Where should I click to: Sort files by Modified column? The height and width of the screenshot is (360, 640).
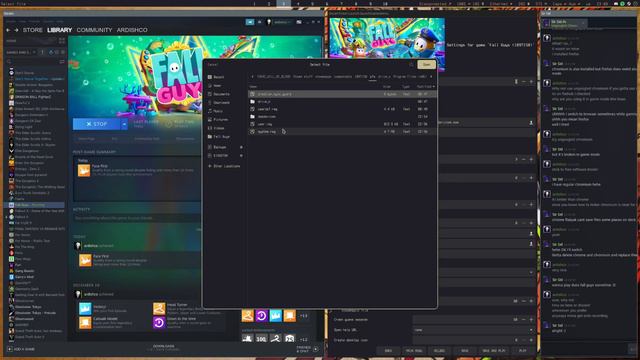point(425,87)
